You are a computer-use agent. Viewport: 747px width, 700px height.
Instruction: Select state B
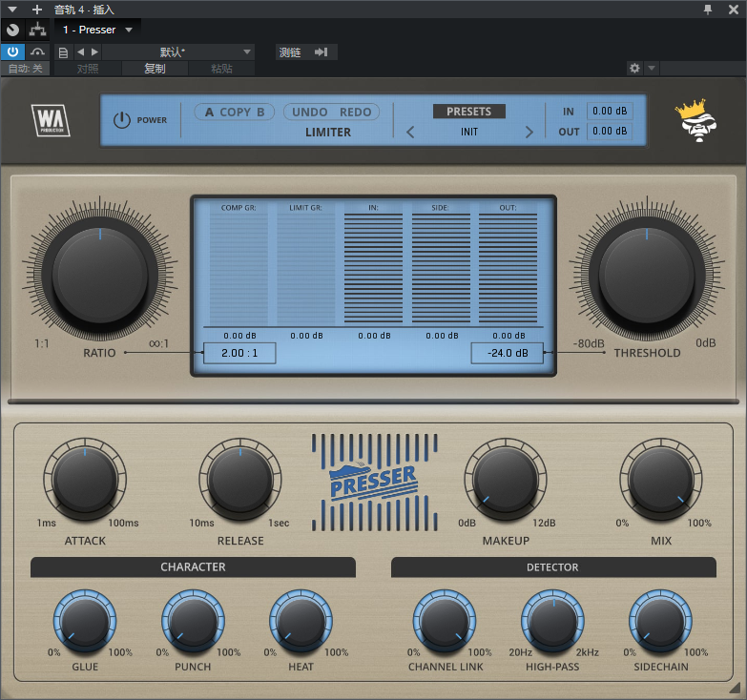click(260, 112)
